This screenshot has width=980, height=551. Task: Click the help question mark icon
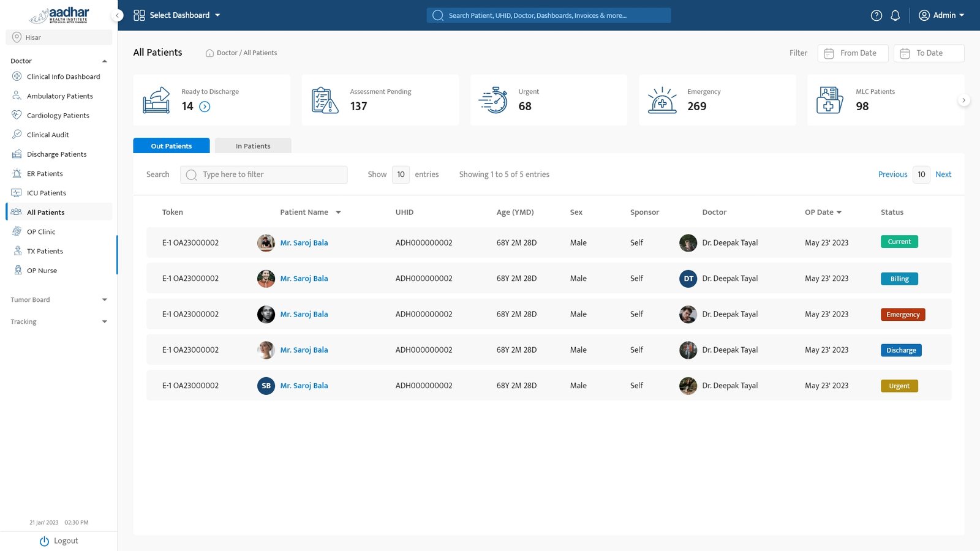pos(876,15)
